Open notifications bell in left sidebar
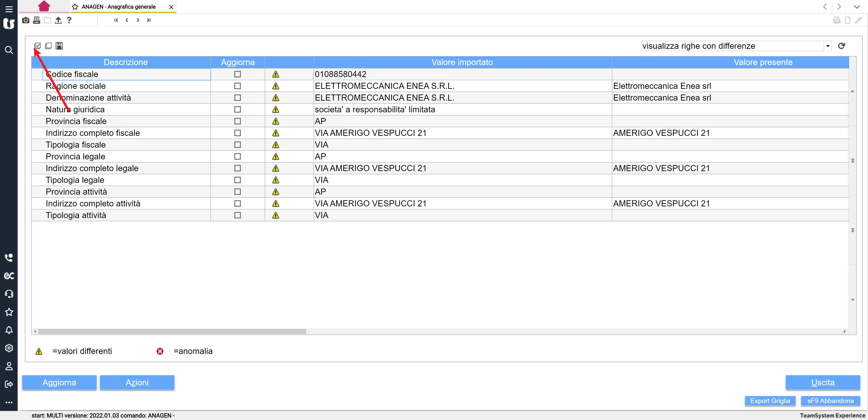 tap(9, 330)
